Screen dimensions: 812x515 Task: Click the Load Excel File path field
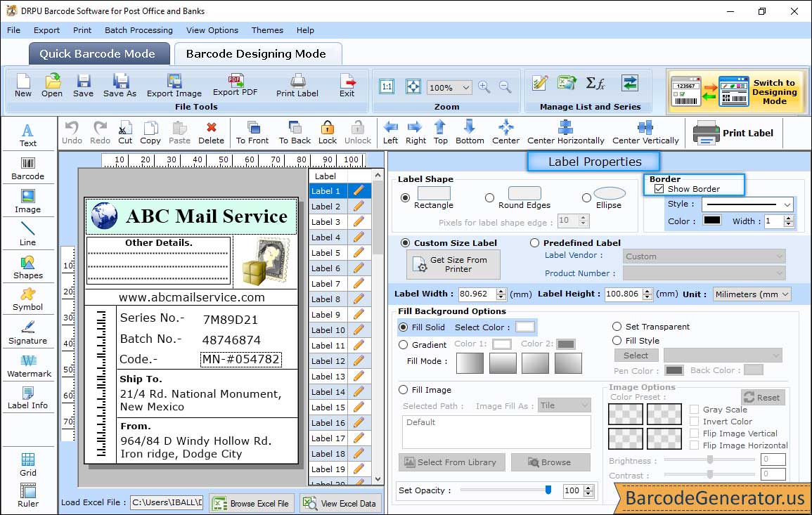coord(166,502)
